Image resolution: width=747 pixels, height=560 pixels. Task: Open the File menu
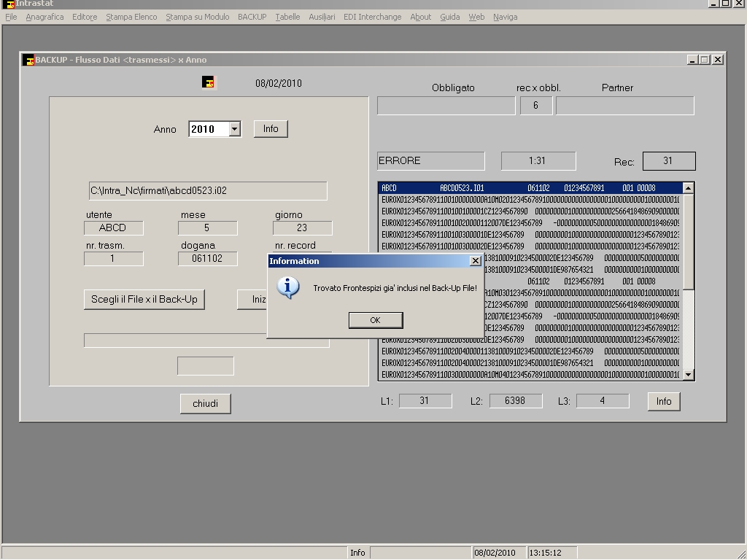point(11,17)
